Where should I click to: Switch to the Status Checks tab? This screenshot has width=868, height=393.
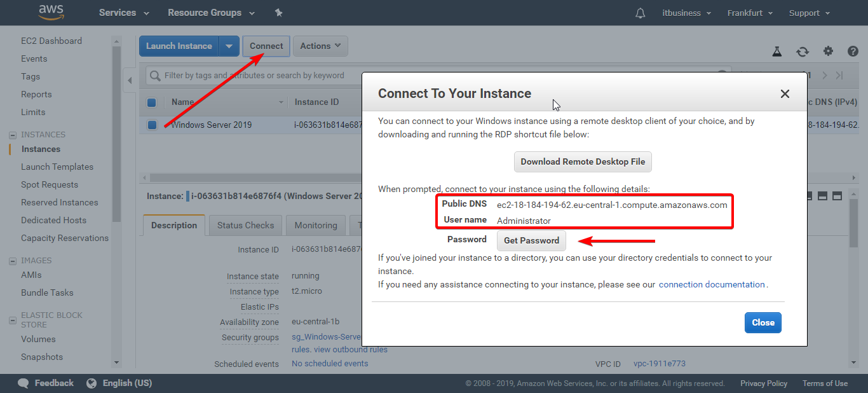pos(245,225)
